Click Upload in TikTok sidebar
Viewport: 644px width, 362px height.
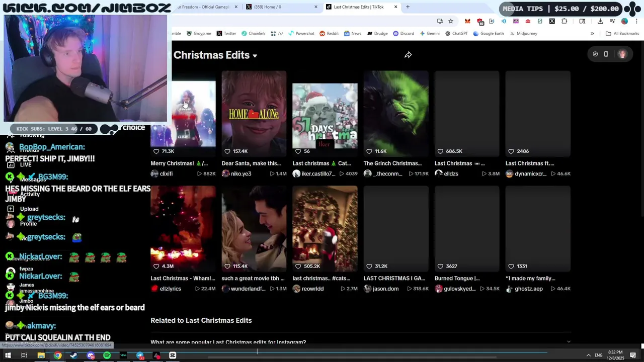click(x=23, y=209)
